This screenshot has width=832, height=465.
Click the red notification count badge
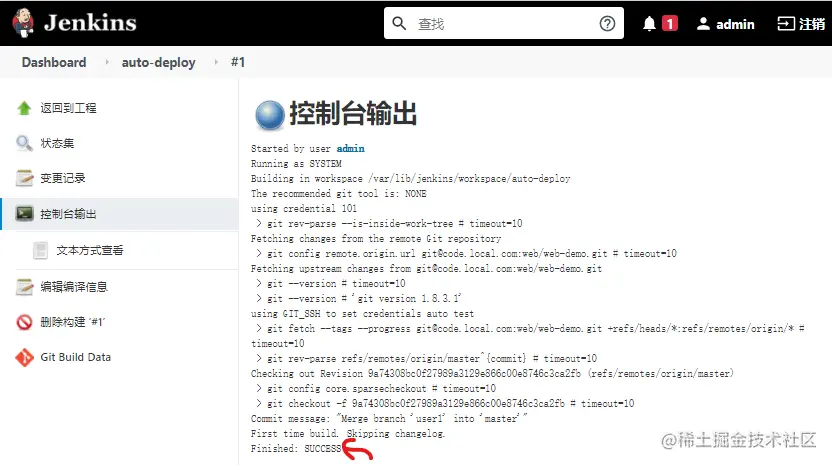coord(670,24)
